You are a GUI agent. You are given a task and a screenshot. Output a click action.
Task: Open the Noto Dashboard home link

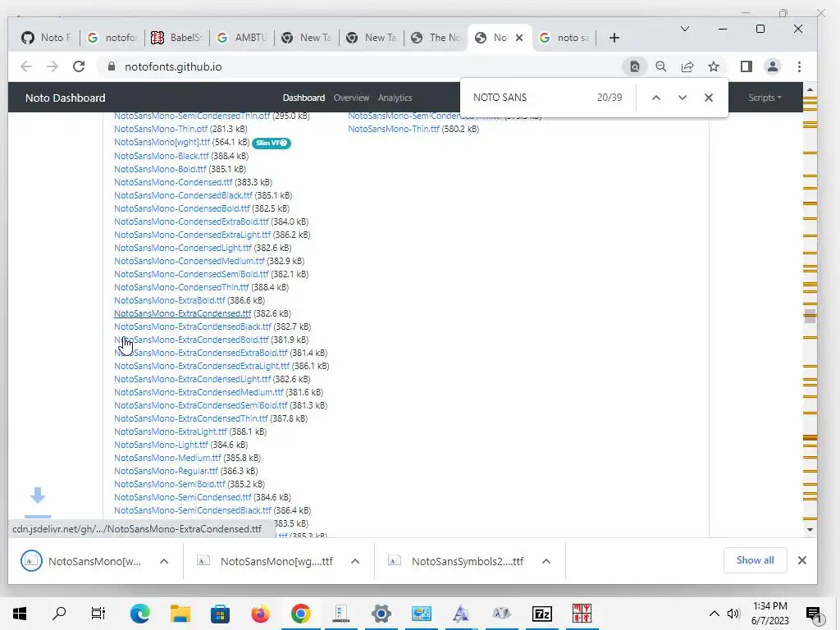click(66, 98)
